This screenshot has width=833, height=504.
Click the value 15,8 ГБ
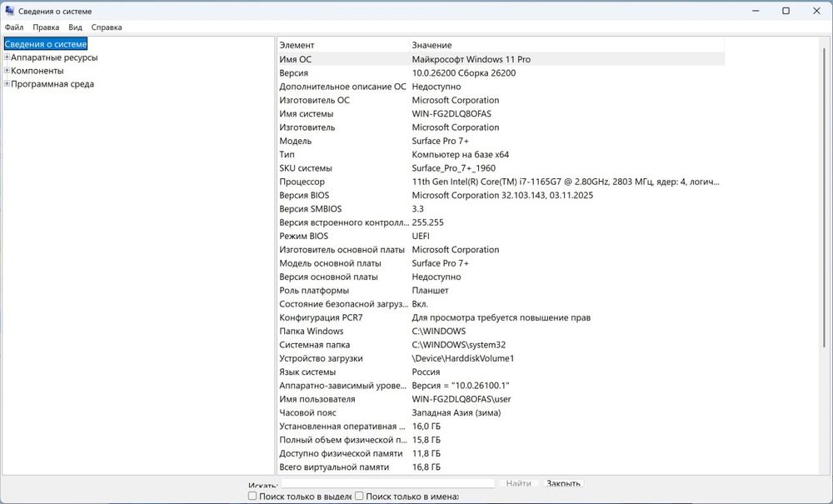pos(426,440)
